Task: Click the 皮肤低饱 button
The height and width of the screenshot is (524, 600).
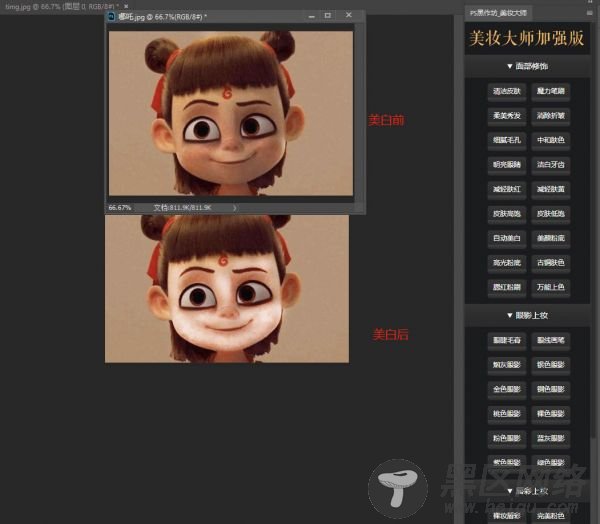Action: pos(551,214)
